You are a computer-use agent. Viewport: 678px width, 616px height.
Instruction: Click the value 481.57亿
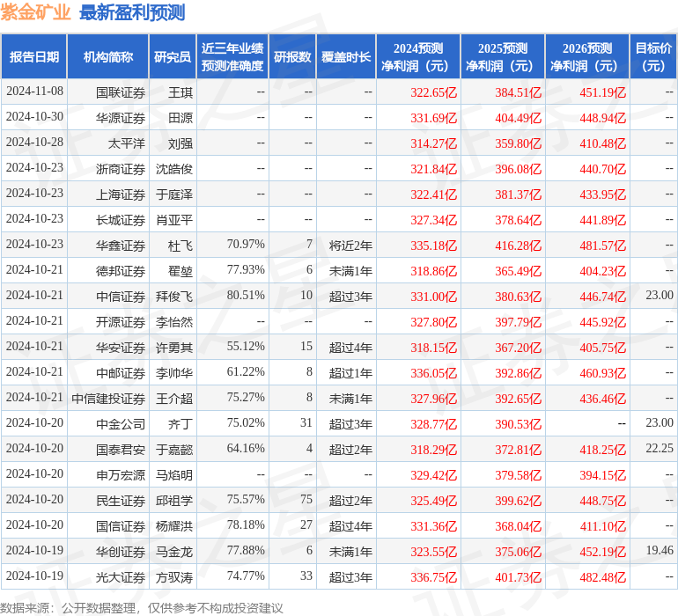(603, 246)
